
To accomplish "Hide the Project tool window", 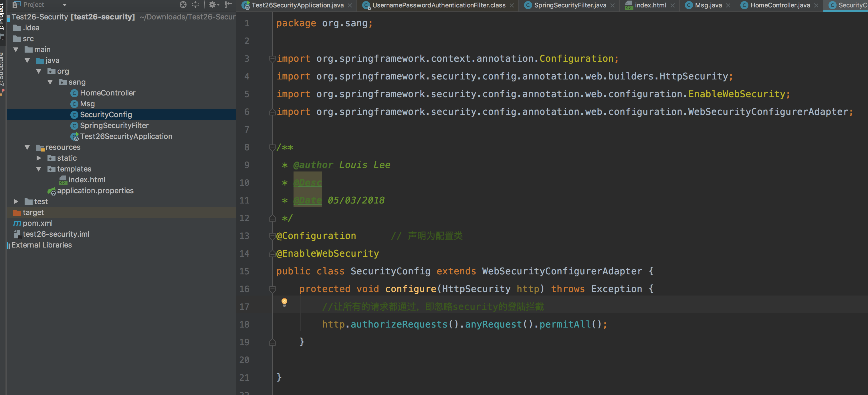I will click(228, 5).
